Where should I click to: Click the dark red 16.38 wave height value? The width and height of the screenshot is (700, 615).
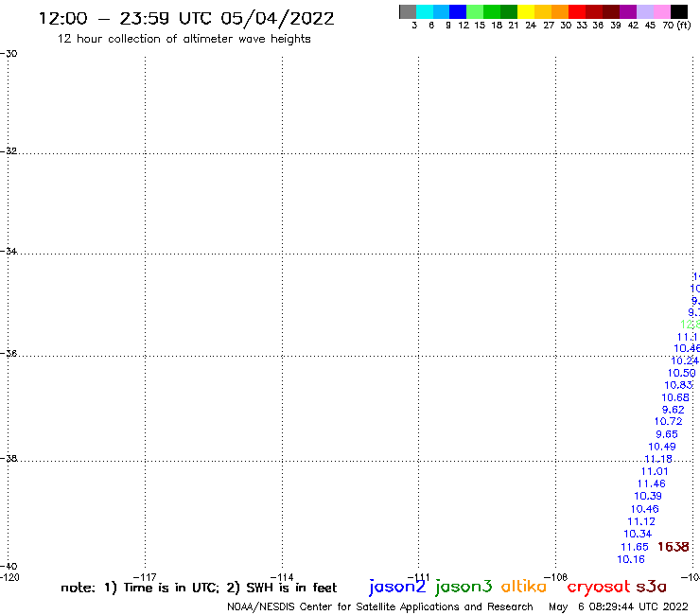pos(674,547)
